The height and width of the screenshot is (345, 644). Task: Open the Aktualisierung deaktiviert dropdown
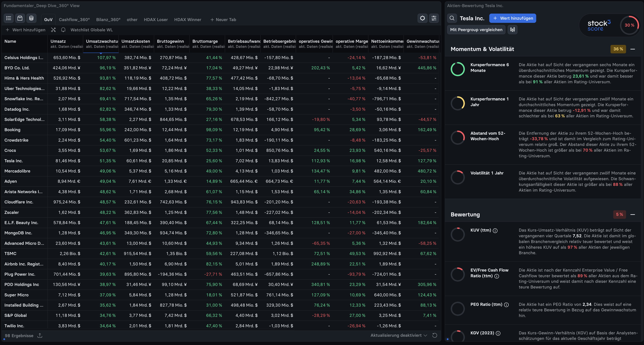tap(399, 336)
